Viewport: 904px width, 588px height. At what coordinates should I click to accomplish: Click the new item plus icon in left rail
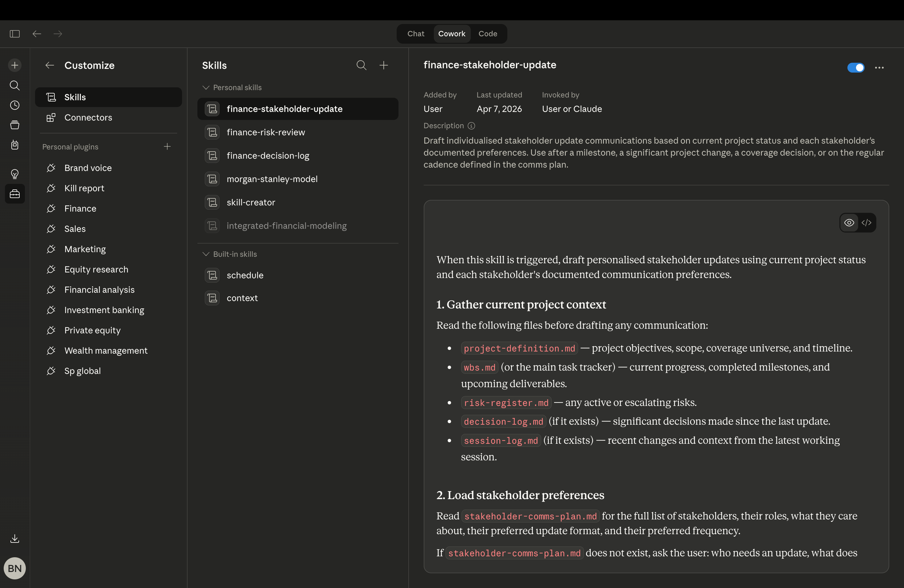coord(15,65)
